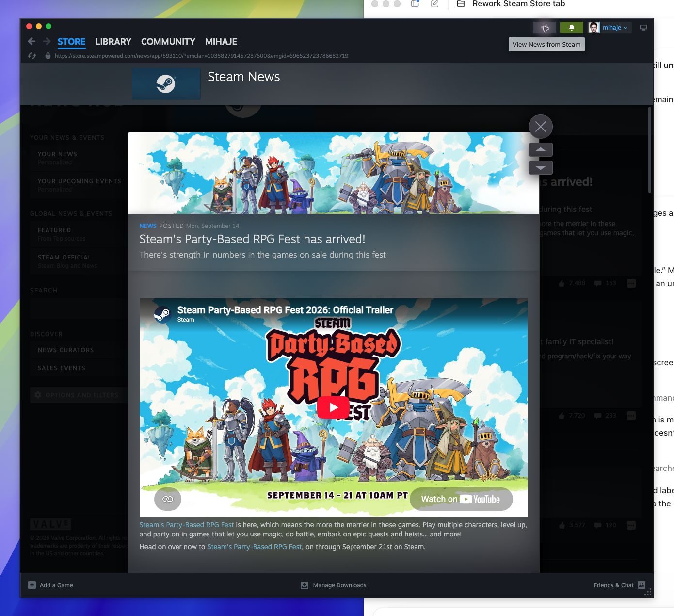This screenshot has width=674, height=616.
Task: Click the mihaje profile avatar
Action: (x=594, y=28)
